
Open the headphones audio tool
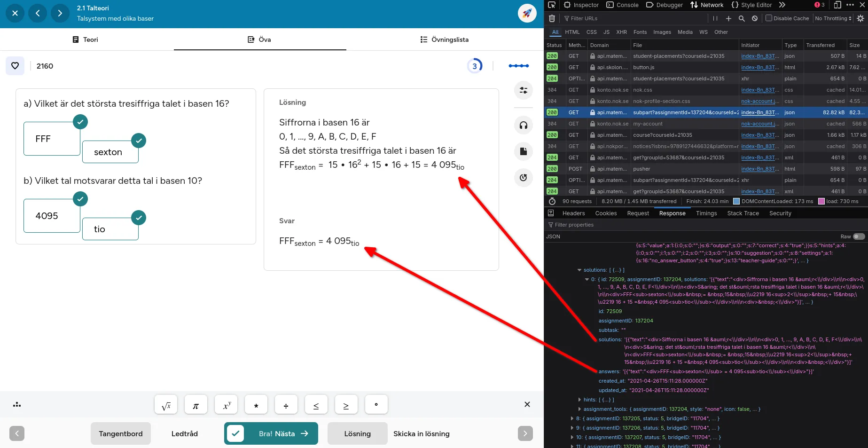523,125
